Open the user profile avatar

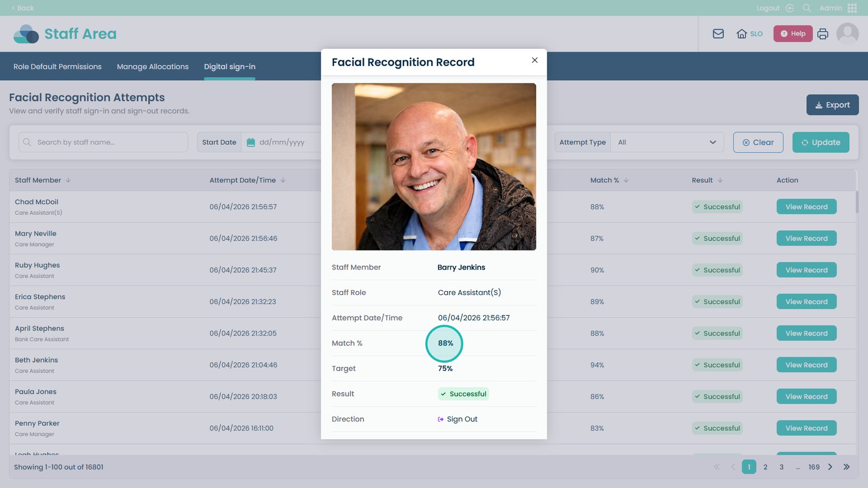pyautogui.click(x=847, y=34)
